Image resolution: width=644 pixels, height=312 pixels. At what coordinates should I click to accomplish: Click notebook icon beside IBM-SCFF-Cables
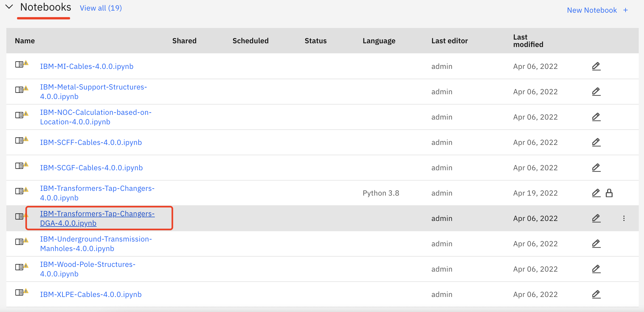pos(20,140)
